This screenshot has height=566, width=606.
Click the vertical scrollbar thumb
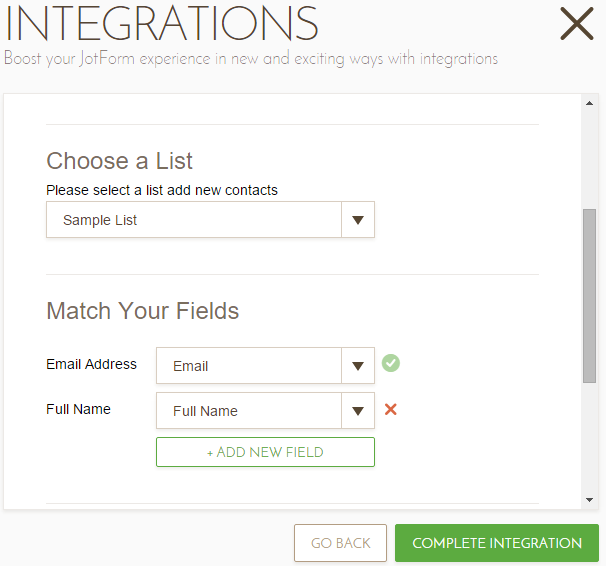click(590, 295)
